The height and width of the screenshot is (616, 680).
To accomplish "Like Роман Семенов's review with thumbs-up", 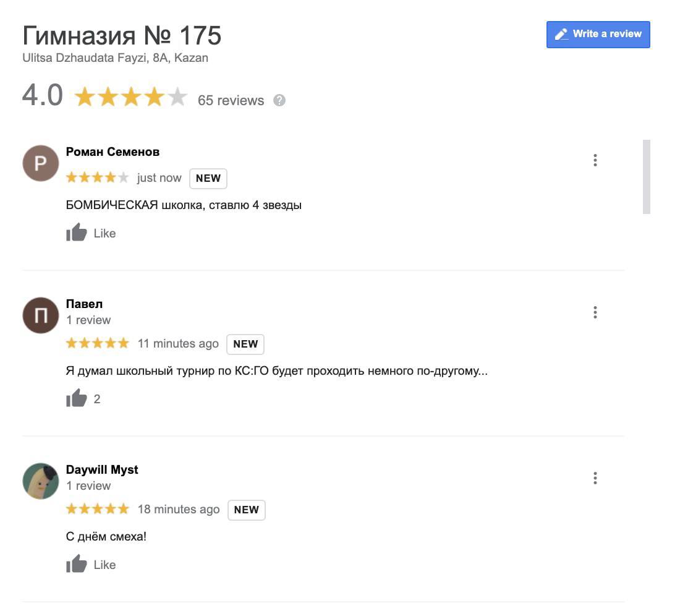I will pyautogui.click(x=77, y=233).
